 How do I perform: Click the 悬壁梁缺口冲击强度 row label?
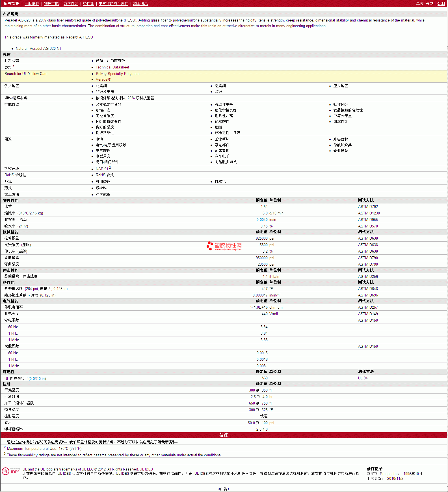point(21,276)
